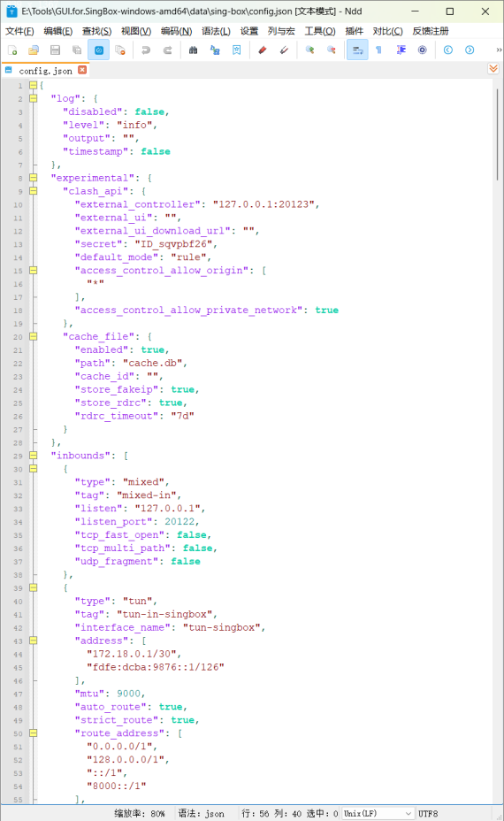This screenshot has height=821, width=504.
Task: Click the undo arrow icon
Action: click(x=146, y=50)
